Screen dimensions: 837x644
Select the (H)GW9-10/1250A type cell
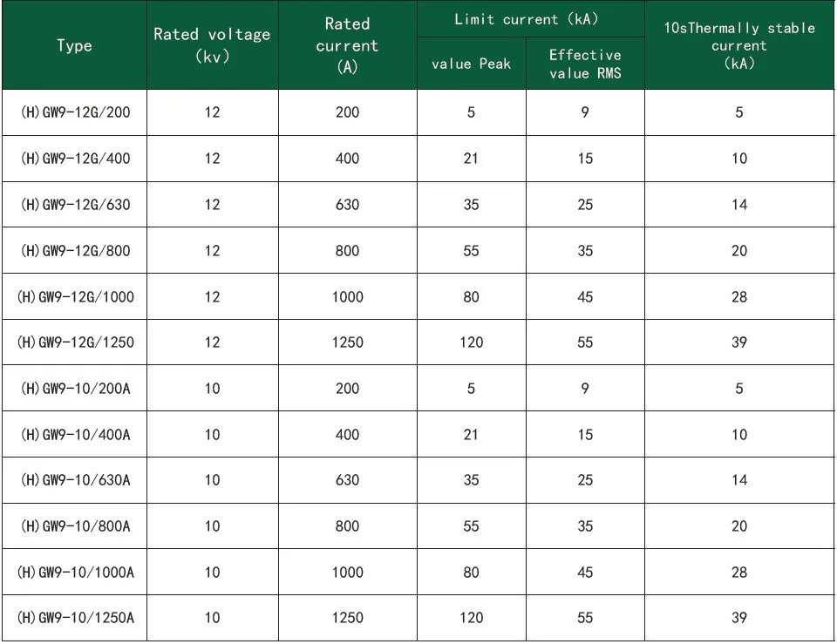(x=74, y=618)
